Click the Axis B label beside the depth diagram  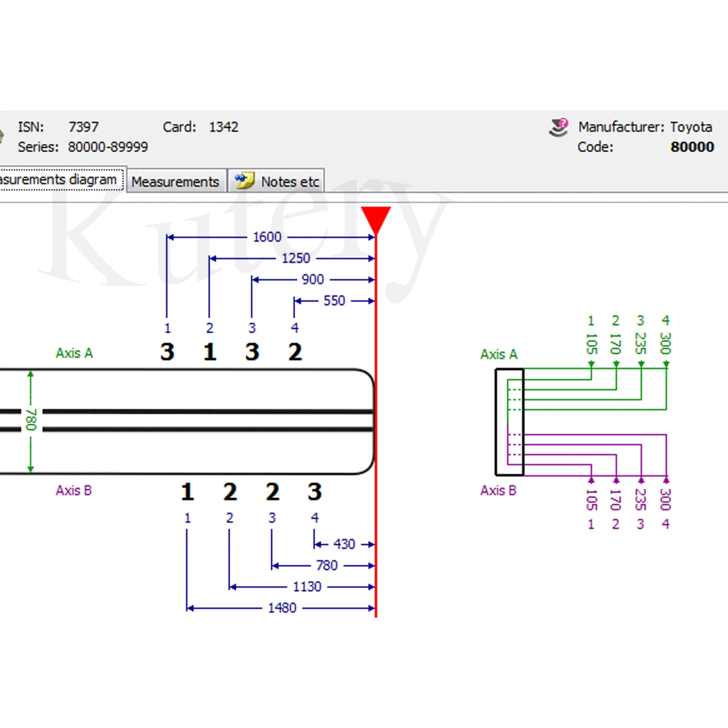(498, 490)
